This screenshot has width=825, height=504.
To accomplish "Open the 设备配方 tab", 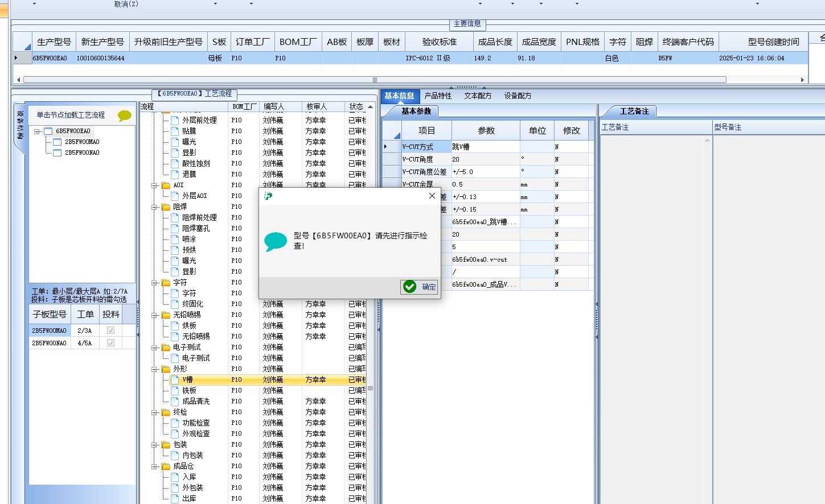I will click(x=518, y=96).
